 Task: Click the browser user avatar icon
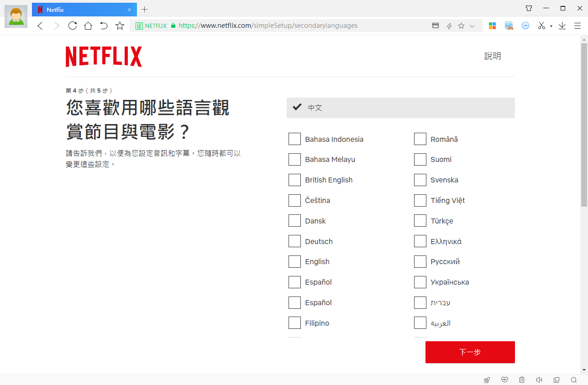[x=16, y=16]
